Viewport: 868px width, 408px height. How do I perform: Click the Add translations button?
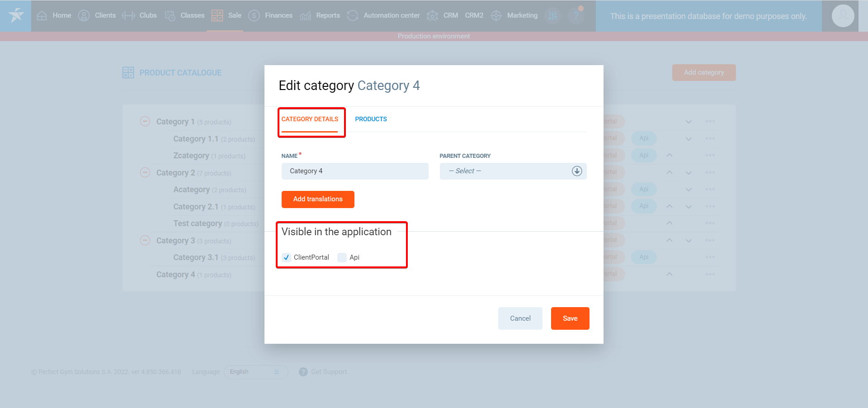coord(318,199)
